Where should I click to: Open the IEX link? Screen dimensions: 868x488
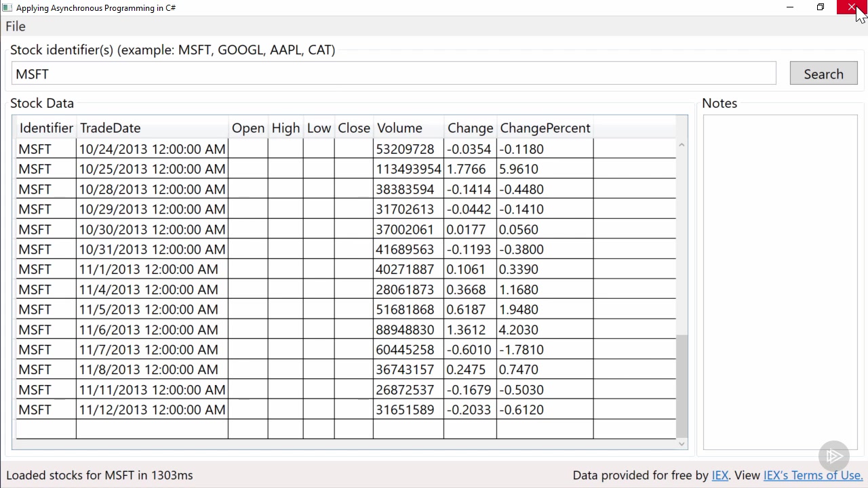click(x=719, y=475)
